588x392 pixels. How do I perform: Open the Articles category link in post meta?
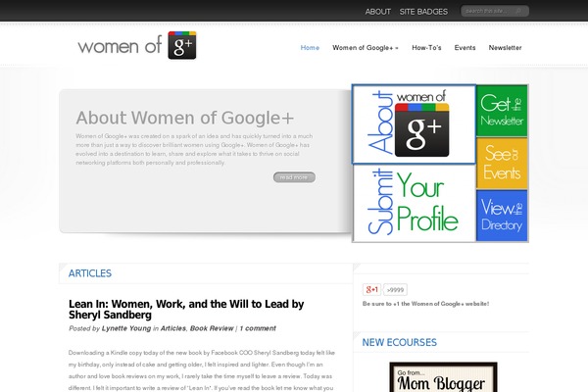click(x=172, y=328)
